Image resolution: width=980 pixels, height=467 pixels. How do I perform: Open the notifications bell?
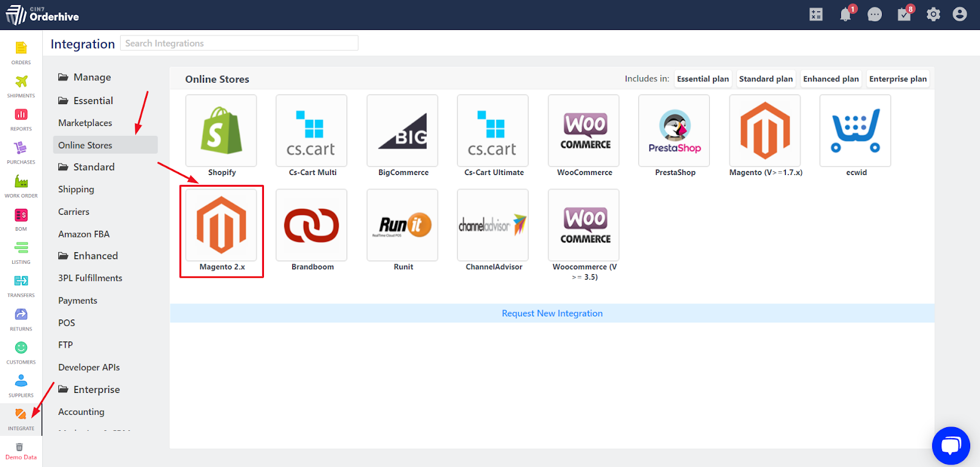pyautogui.click(x=845, y=15)
